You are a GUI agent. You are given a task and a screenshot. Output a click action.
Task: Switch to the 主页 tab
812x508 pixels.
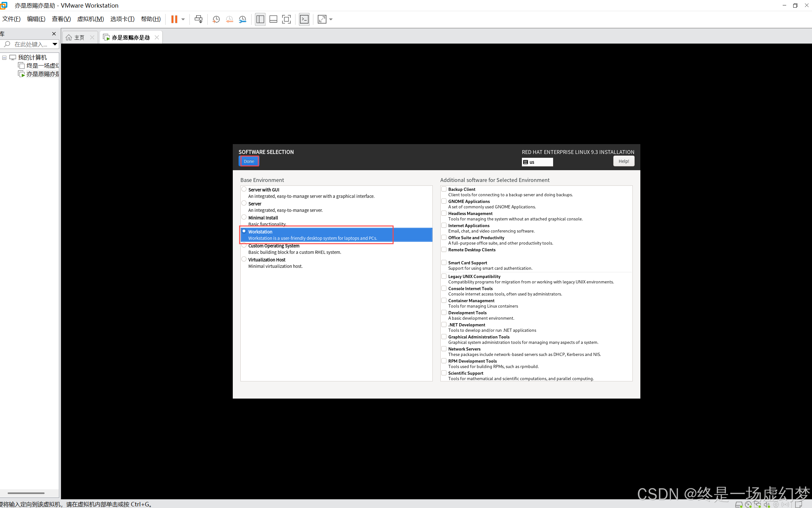click(x=79, y=37)
